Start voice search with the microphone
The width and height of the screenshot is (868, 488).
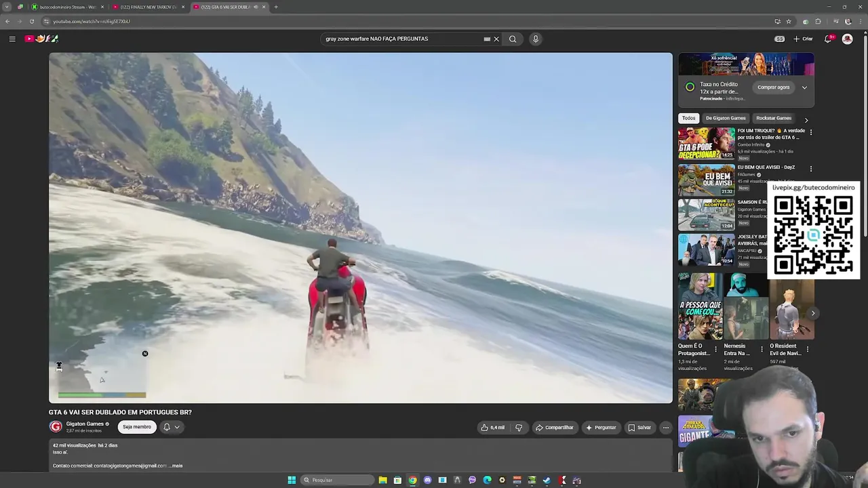pyautogui.click(x=536, y=39)
